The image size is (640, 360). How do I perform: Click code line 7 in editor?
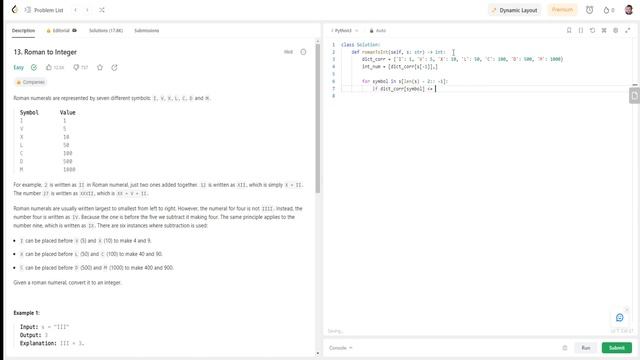(486, 89)
